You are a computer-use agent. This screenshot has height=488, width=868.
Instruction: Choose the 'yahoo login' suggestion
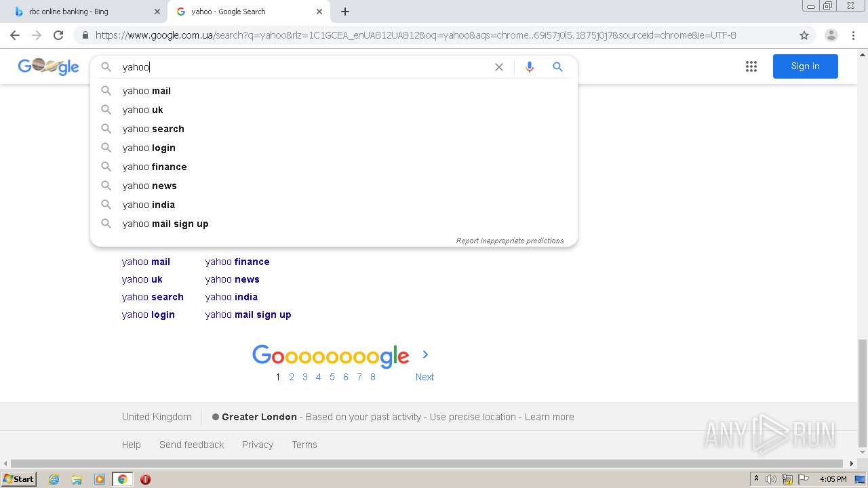click(334, 148)
